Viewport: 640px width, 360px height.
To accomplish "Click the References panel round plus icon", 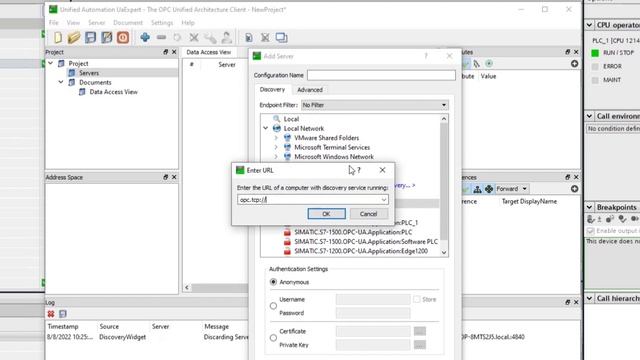I will (x=574, y=189).
